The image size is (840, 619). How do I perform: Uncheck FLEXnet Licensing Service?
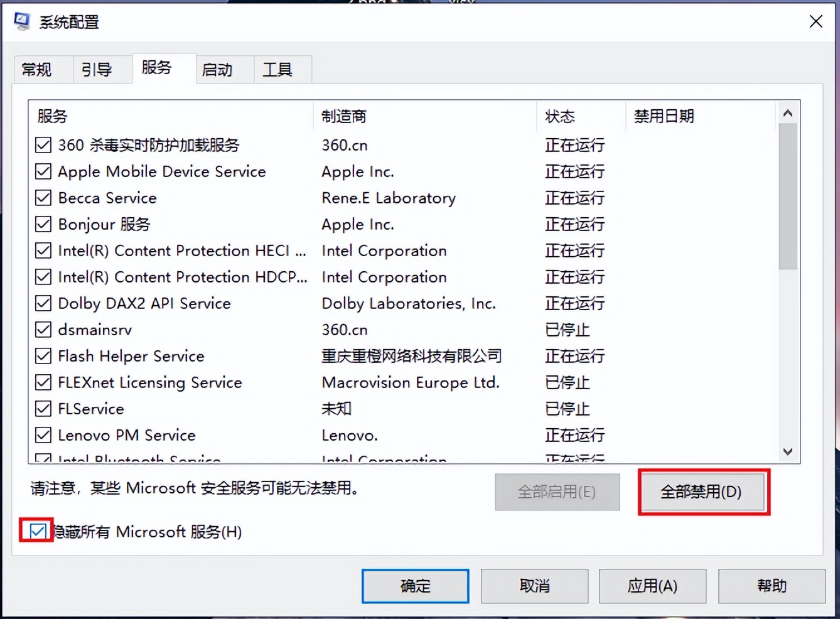coord(43,382)
